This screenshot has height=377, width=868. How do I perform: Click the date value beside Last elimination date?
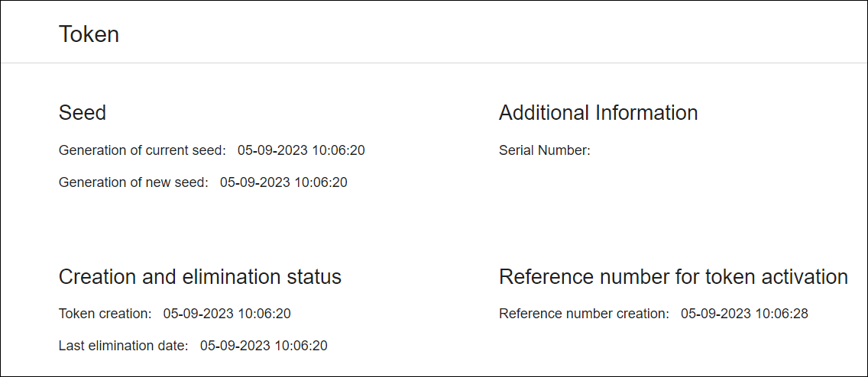[x=235, y=346]
